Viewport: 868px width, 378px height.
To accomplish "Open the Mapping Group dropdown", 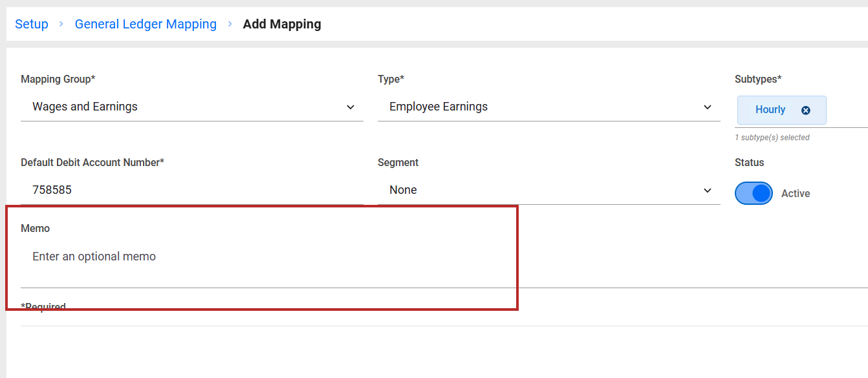I will point(192,107).
